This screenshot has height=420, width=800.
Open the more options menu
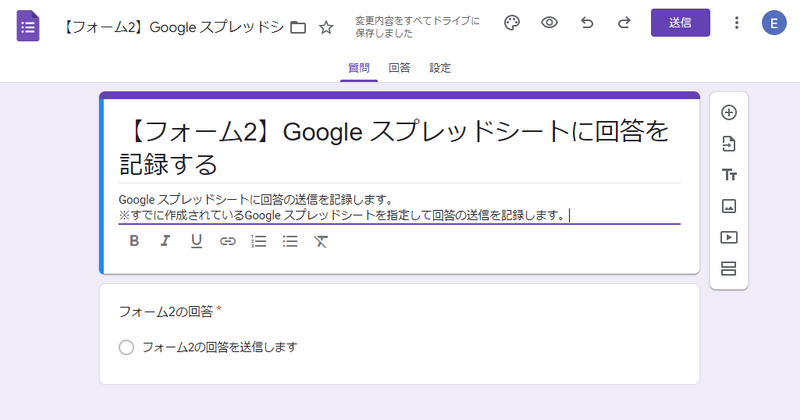click(736, 23)
